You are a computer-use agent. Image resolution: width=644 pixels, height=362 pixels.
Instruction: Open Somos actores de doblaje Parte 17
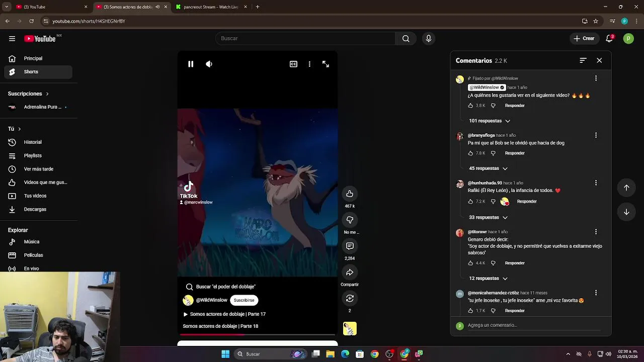coord(224,314)
